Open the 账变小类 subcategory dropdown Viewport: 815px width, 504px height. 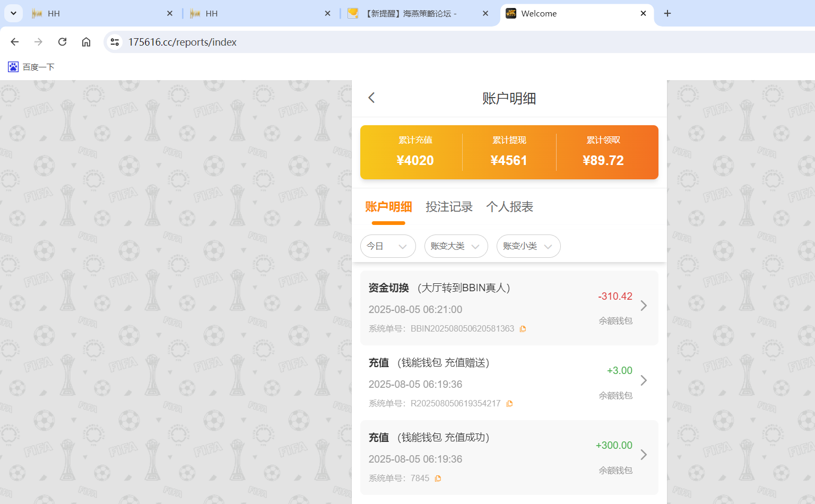click(528, 246)
